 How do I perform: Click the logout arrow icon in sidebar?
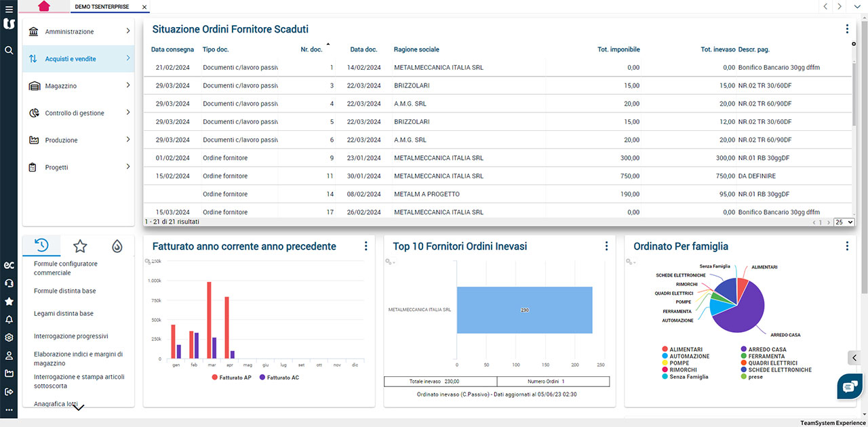point(9,392)
